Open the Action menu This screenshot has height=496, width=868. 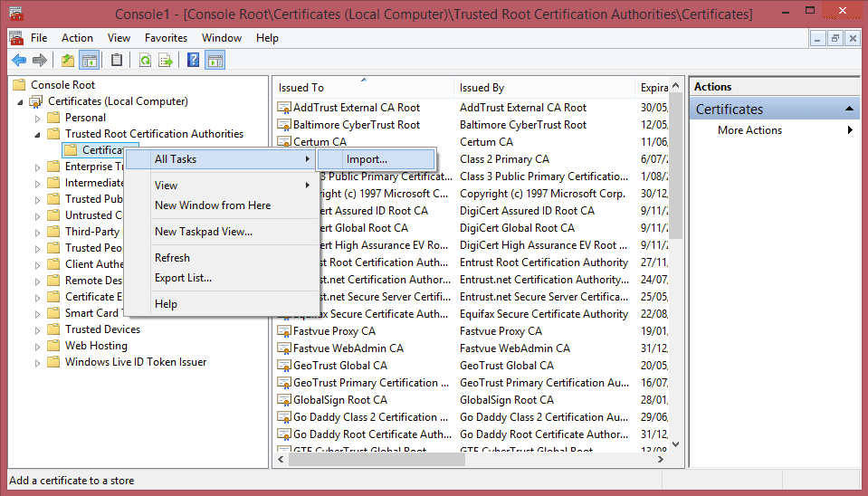tap(77, 38)
